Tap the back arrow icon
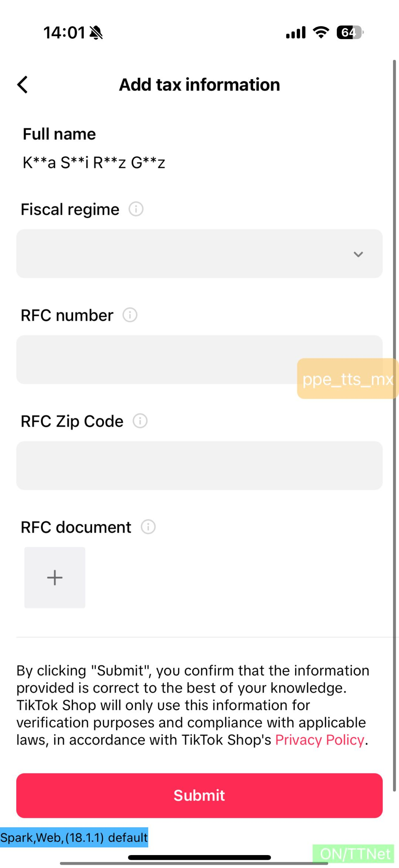Viewport: 399px width, 868px height. [23, 85]
